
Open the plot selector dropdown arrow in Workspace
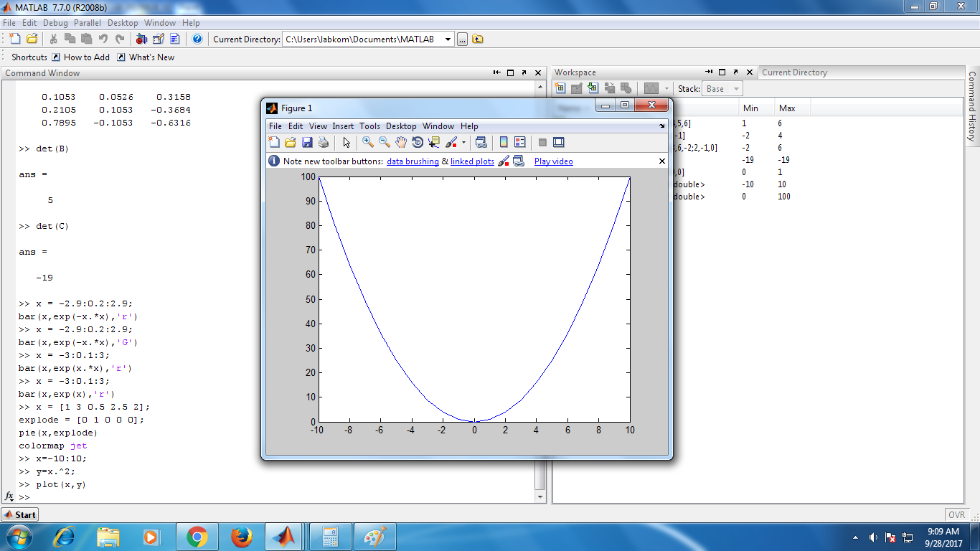pyautogui.click(x=666, y=89)
